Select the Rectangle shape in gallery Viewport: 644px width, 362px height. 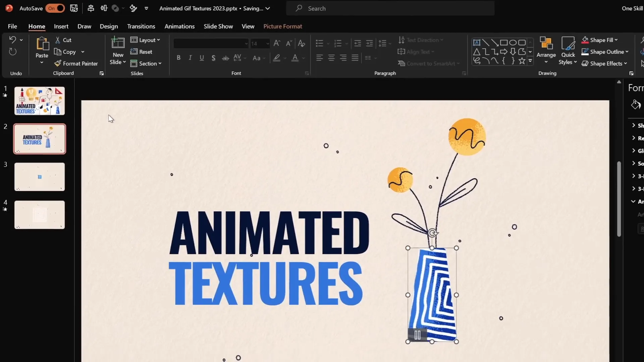pyautogui.click(x=504, y=43)
